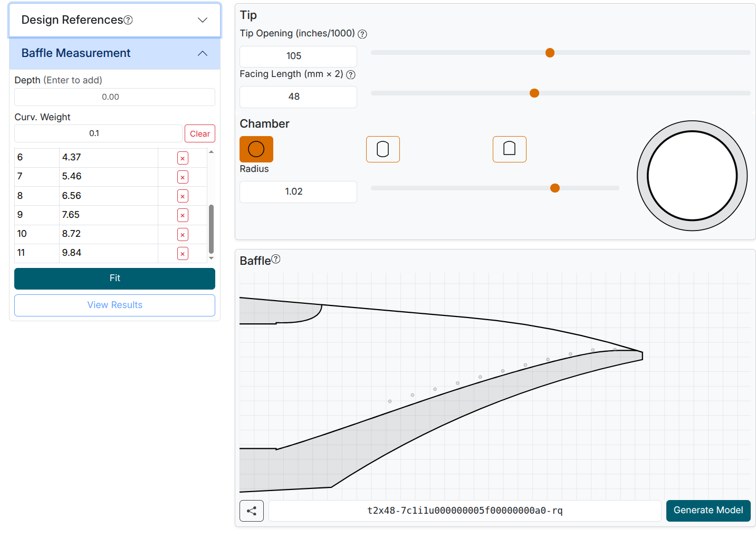Screen dimensions: 756x538
Task: Delete row 7 with value 5.46
Action: pyautogui.click(x=183, y=177)
